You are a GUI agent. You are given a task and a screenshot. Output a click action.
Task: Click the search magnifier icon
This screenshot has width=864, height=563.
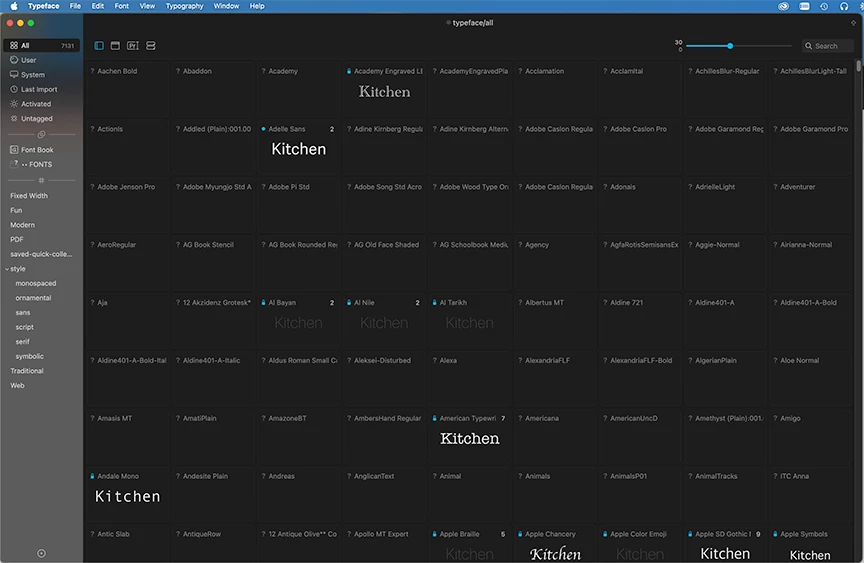coord(808,46)
